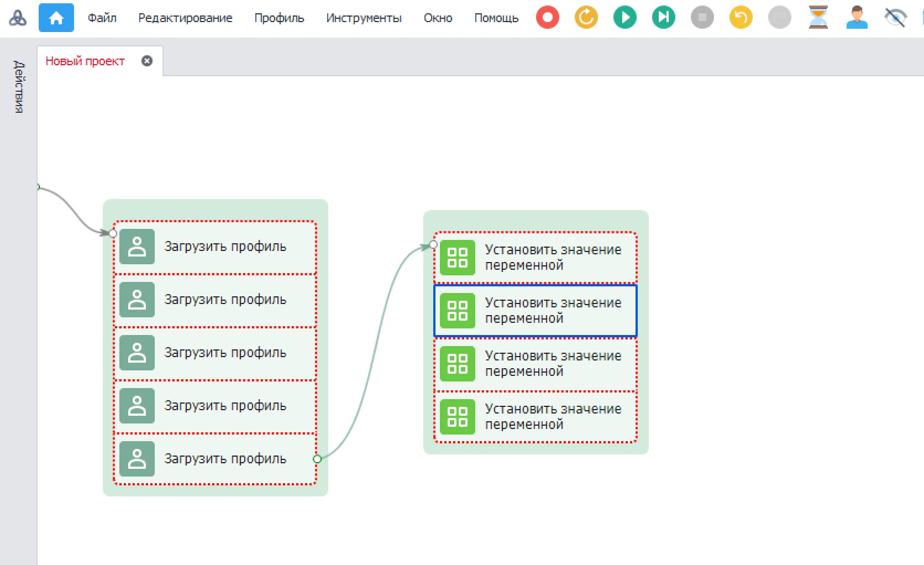Click the yellow Undo arrow icon

741,18
